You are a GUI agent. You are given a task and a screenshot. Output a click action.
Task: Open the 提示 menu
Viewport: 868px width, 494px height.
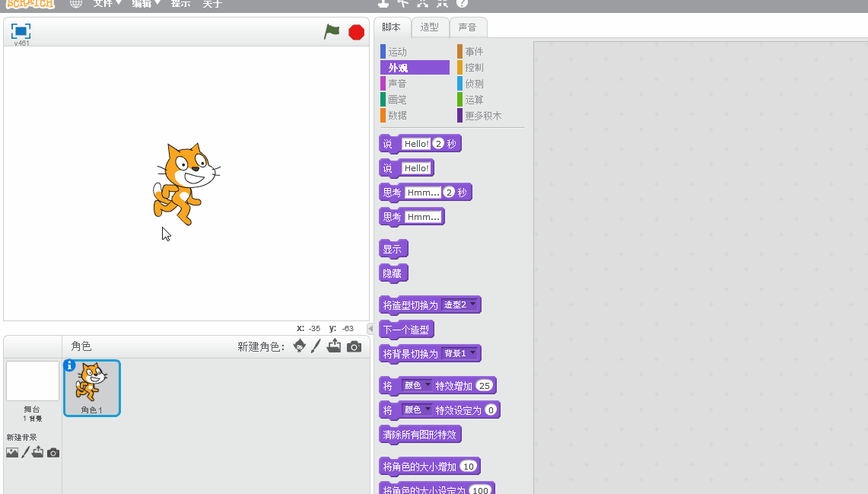click(x=180, y=3)
